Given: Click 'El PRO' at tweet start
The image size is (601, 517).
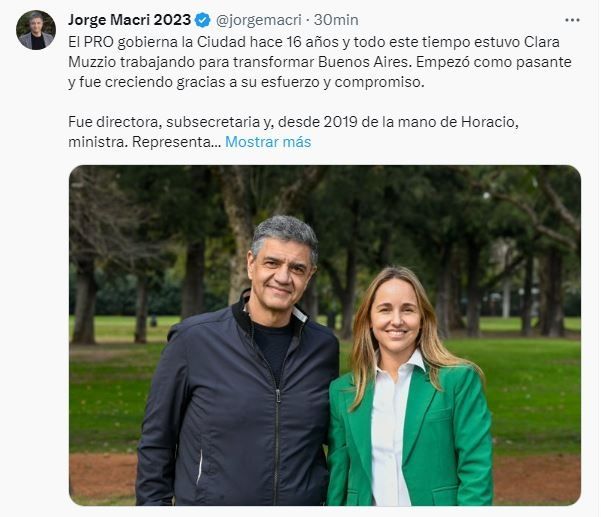Looking at the screenshot, I should point(91,42).
